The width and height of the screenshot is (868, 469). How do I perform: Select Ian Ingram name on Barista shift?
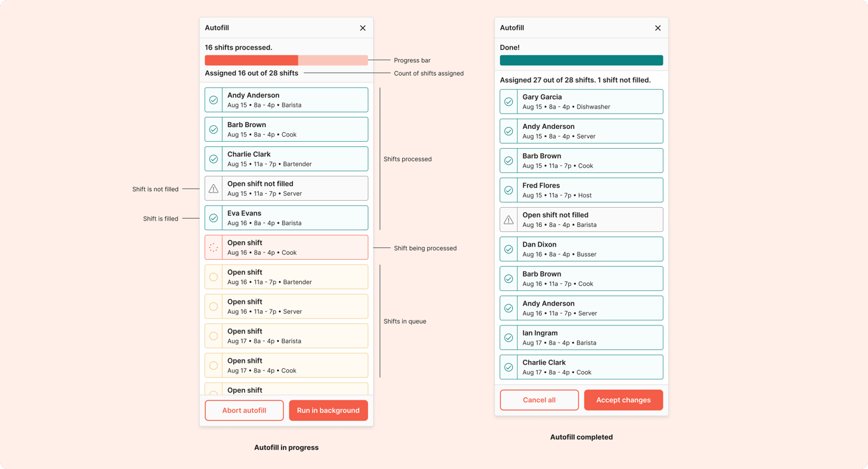[x=540, y=333]
